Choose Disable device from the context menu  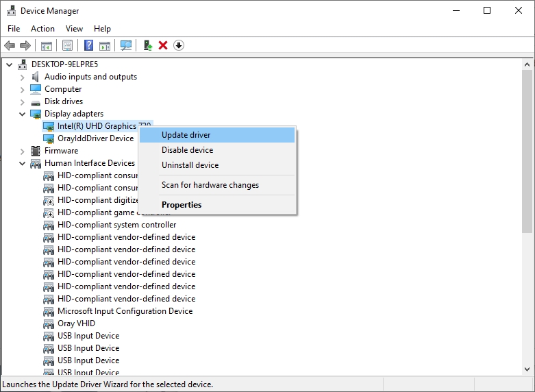(x=217, y=150)
